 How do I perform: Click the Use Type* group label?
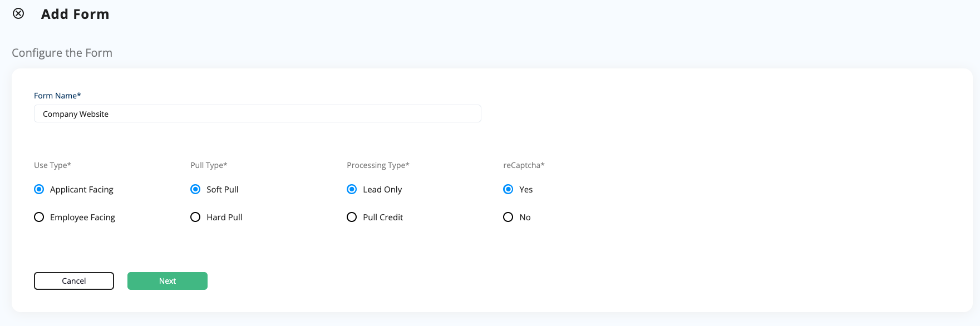[x=52, y=165]
